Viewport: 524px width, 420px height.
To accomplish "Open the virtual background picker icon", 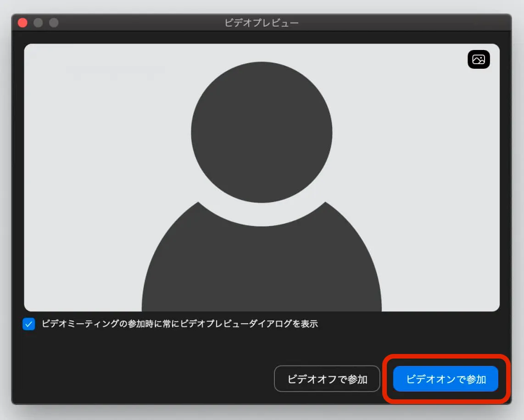I will [x=479, y=60].
